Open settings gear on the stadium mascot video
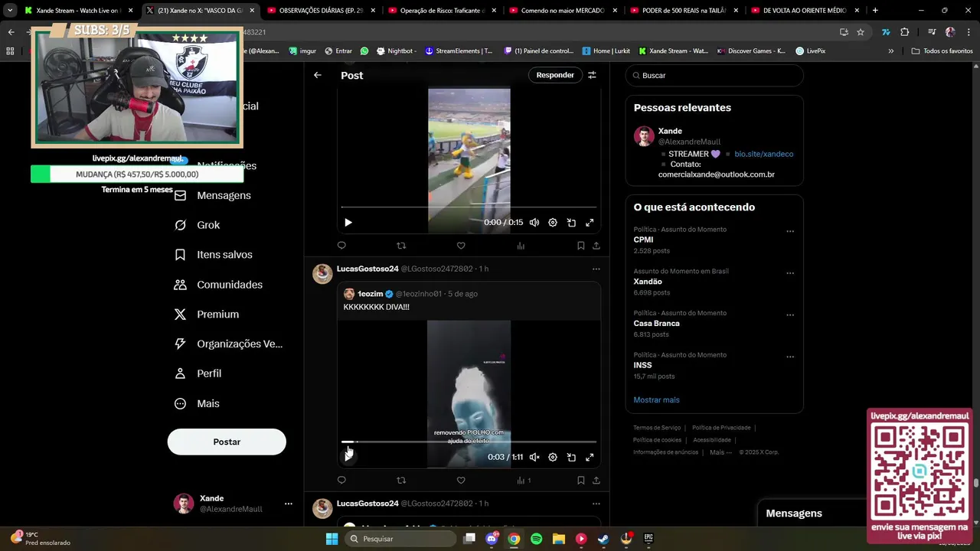Image resolution: width=980 pixels, height=551 pixels. (x=553, y=223)
